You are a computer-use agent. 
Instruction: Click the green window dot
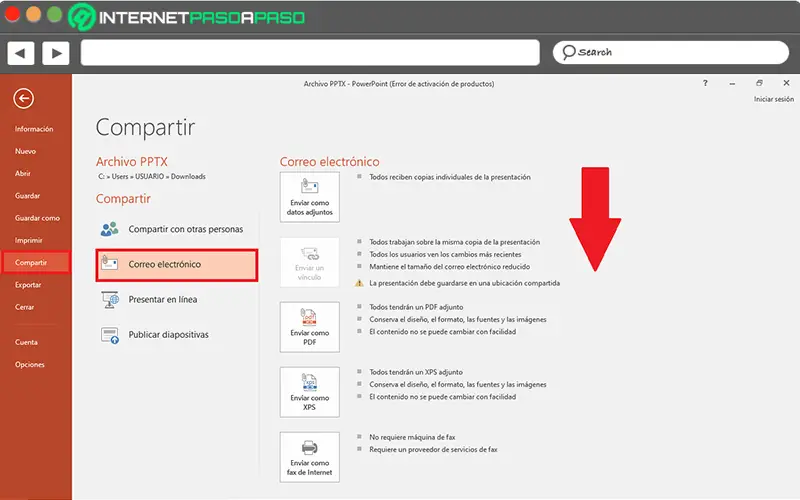[55, 14]
